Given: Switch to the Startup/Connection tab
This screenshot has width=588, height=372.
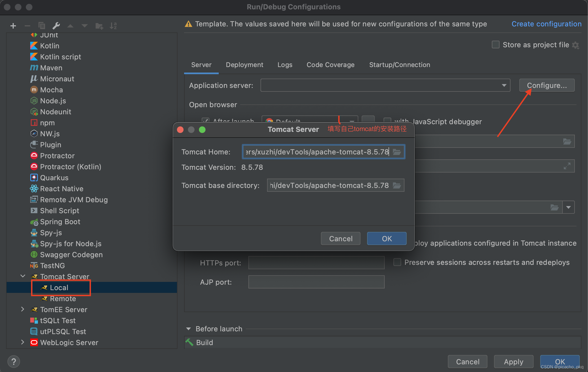Looking at the screenshot, I should 400,65.
